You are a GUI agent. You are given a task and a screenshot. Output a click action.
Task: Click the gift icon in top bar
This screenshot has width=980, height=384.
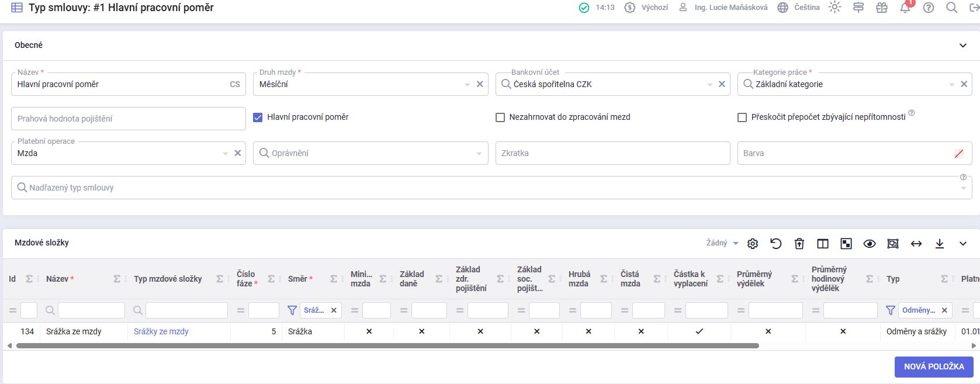pos(881,8)
